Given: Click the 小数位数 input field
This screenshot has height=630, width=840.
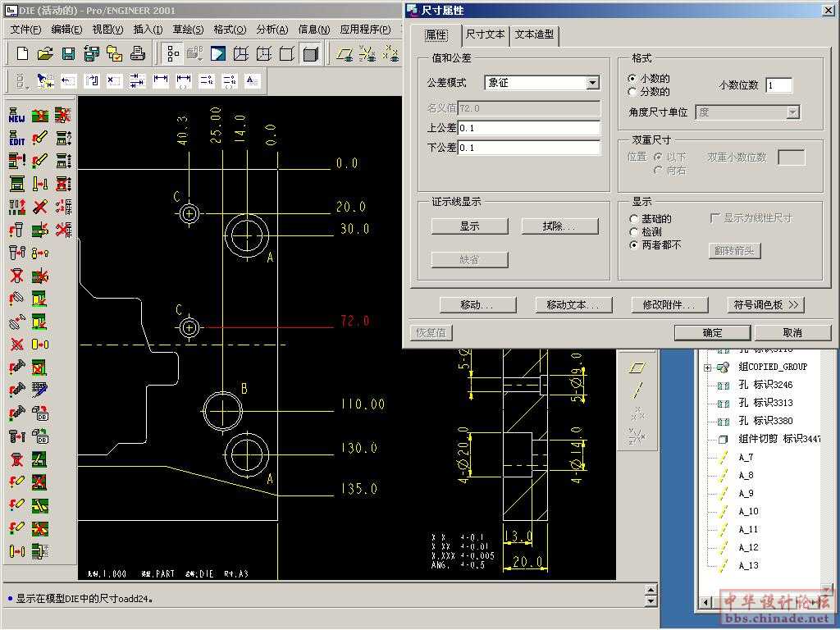Looking at the screenshot, I should (778, 85).
